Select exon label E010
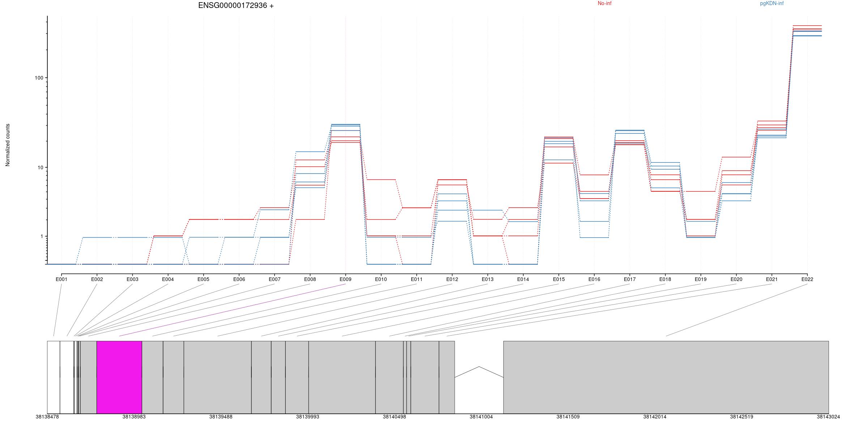868x434 pixels. coord(381,279)
